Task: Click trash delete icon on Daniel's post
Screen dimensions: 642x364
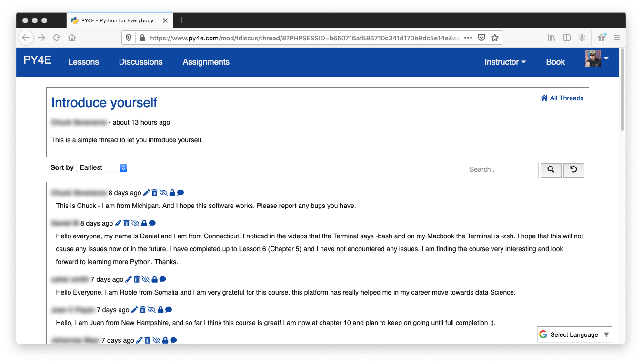Action: 127,223
